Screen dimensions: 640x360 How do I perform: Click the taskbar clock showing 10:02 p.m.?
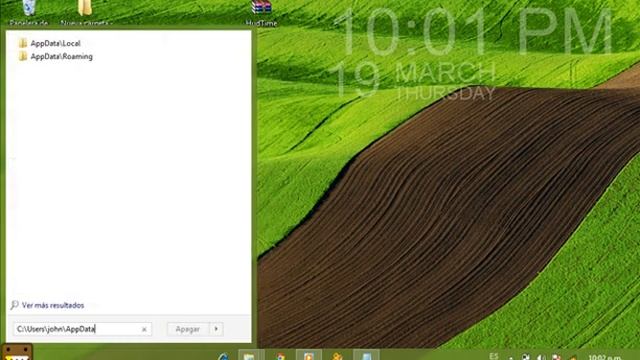pos(605,357)
